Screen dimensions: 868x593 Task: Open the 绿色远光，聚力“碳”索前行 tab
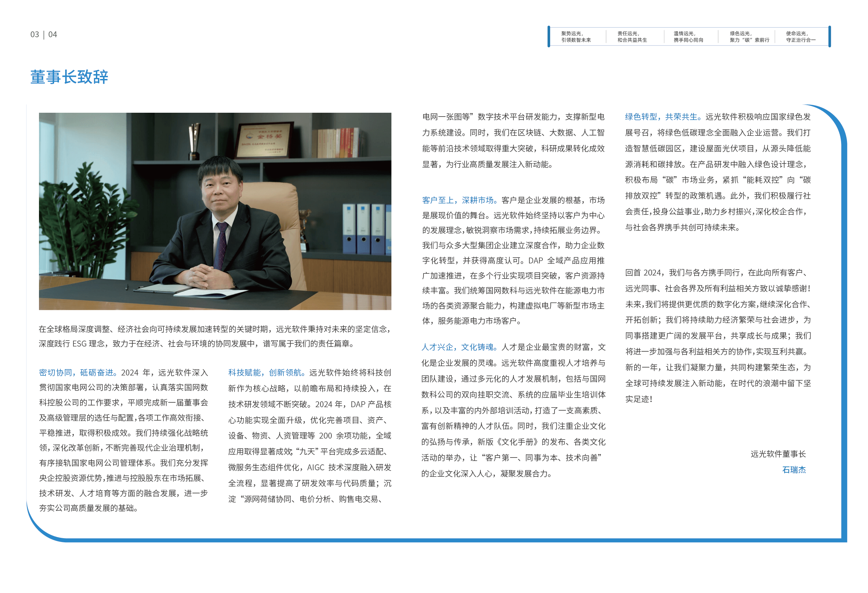[749, 37]
